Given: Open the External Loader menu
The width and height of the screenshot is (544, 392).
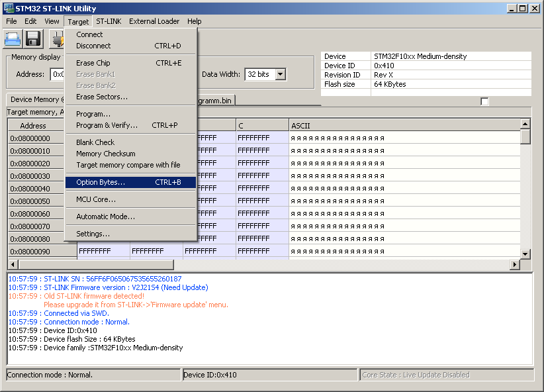Looking at the screenshot, I should (154, 21).
